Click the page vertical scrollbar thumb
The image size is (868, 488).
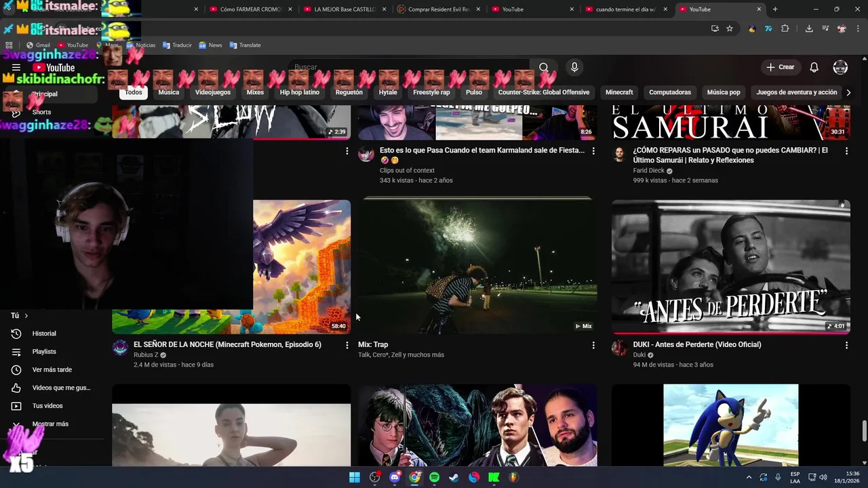[864, 430]
